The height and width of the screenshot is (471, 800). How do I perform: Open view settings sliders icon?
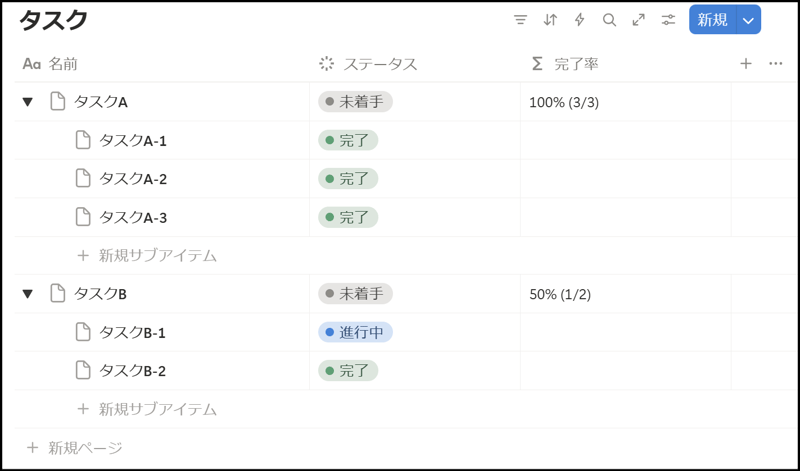[x=668, y=20]
